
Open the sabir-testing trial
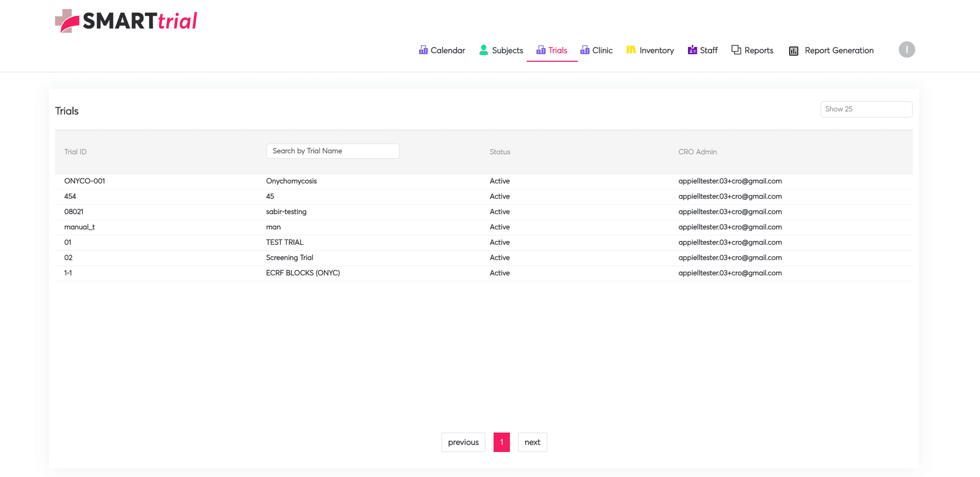[x=286, y=211]
